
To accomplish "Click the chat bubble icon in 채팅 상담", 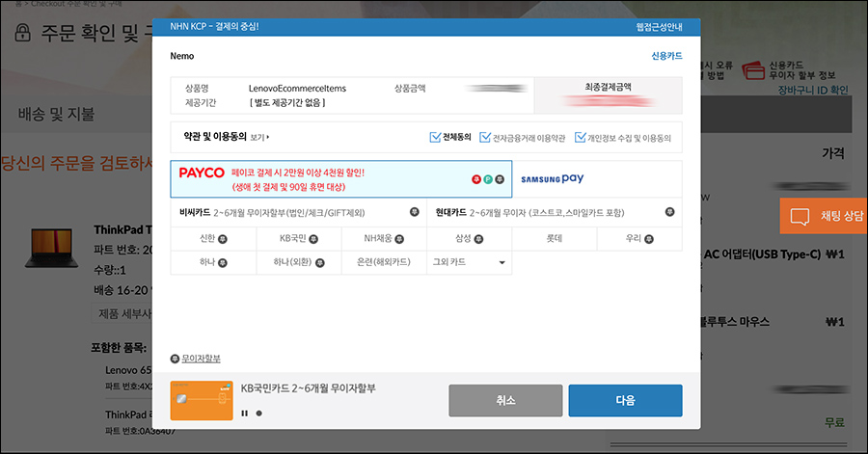I will (x=800, y=216).
